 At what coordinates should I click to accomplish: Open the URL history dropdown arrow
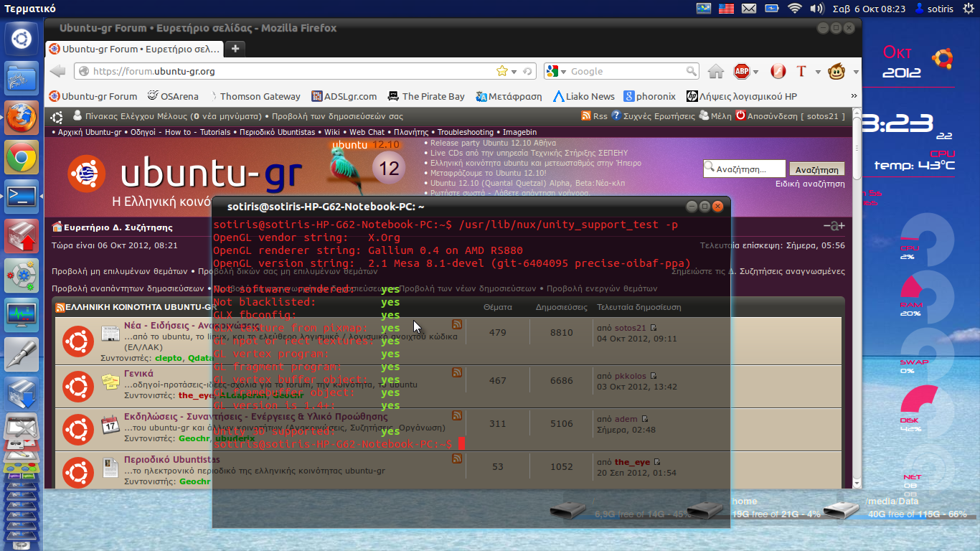[x=514, y=72]
